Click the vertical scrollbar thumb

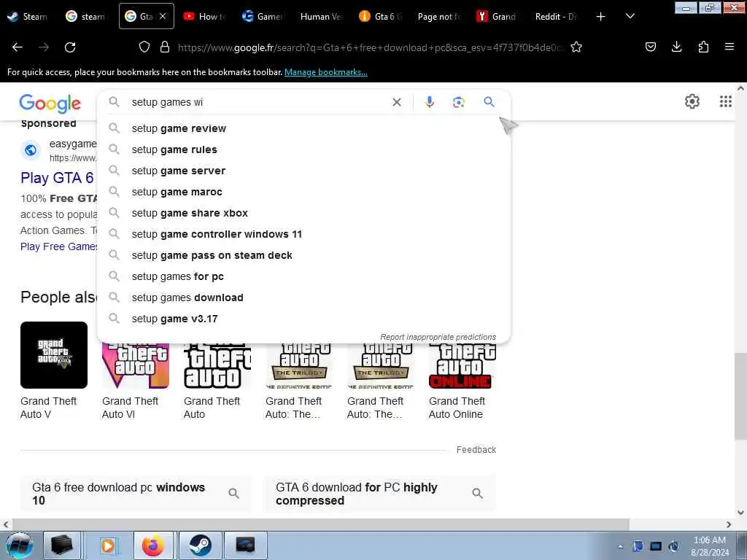740,397
